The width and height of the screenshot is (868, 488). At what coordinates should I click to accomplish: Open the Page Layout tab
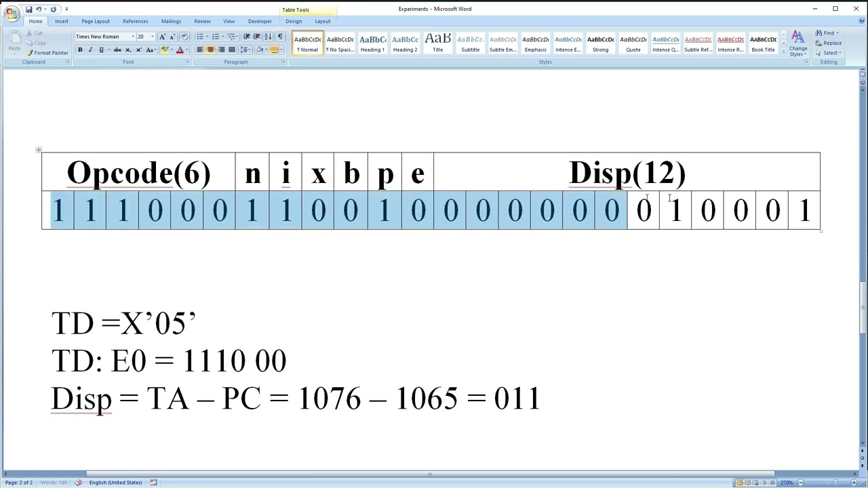pos(96,21)
